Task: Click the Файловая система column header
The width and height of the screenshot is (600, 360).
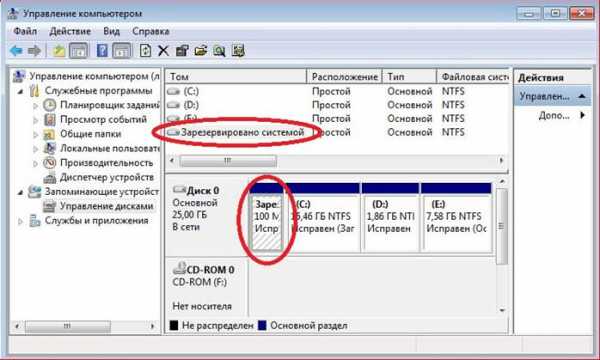Action: (474, 77)
